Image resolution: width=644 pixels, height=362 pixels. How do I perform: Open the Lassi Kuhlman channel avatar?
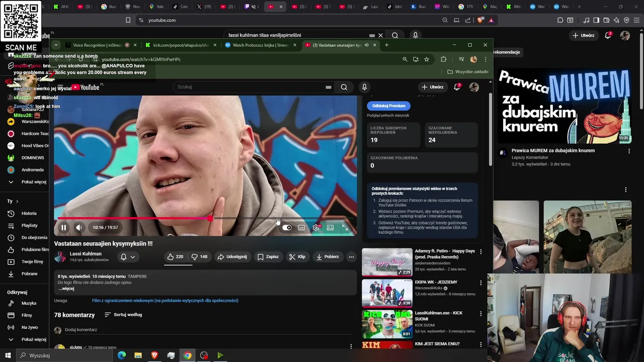pyautogui.click(x=60, y=257)
